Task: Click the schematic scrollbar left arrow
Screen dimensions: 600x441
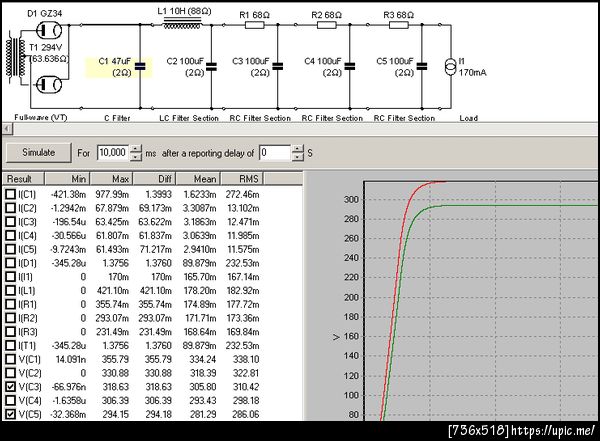Action: (x=7, y=129)
